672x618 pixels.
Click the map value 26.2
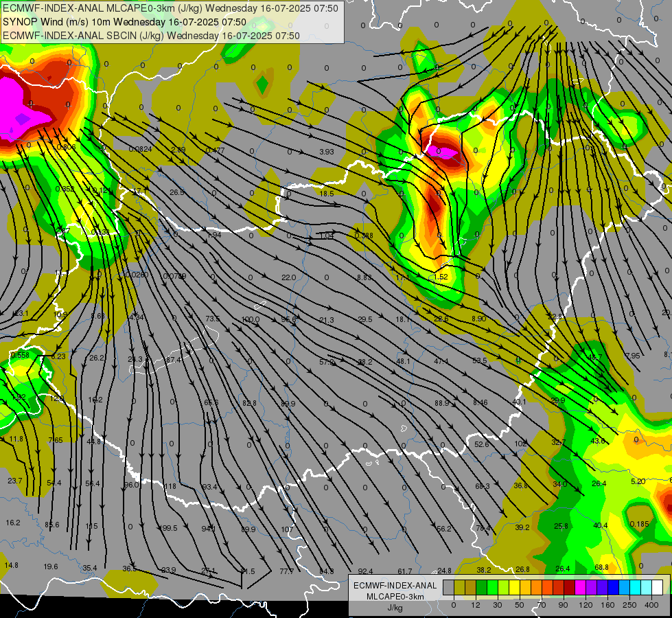tap(97, 358)
